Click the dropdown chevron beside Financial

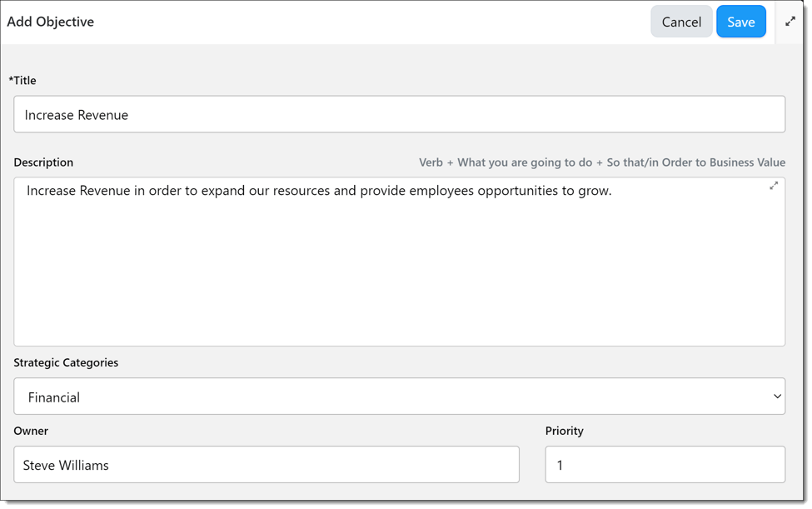tap(777, 397)
